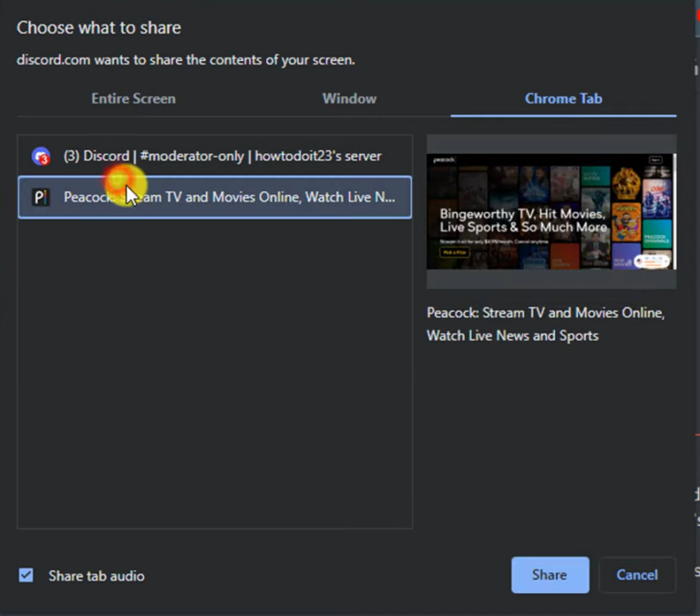Screen dimensions: 700x616
Task: Click the yellow Pick a Plan button in preview
Action: (x=455, y=252)
